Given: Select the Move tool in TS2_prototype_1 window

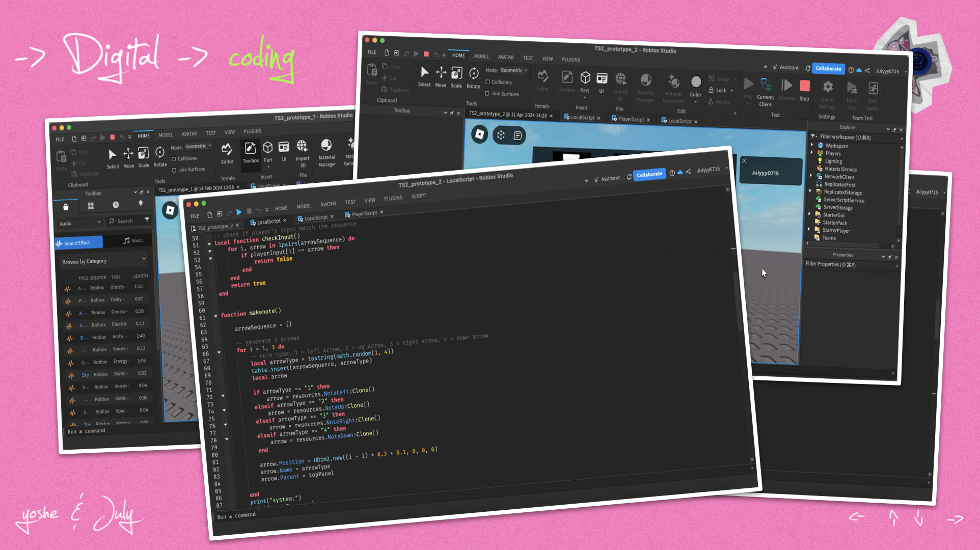Looking at the screenshot, I should (128, 158).
